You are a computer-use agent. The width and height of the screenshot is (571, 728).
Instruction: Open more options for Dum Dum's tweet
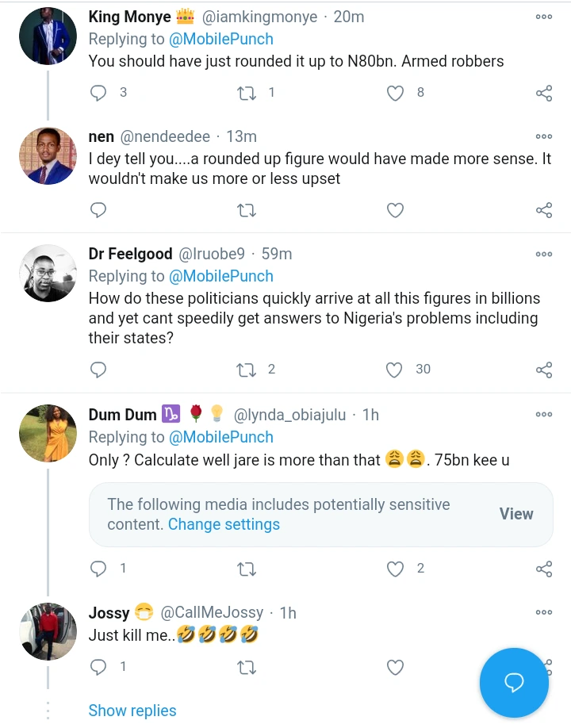click(x=544, y=414)
